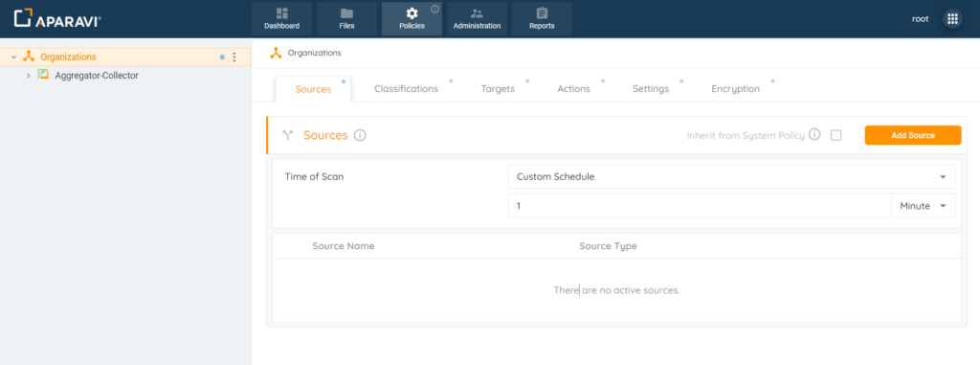
Task: Switch to the Encryption tab
Action: [x=736, y=89]
